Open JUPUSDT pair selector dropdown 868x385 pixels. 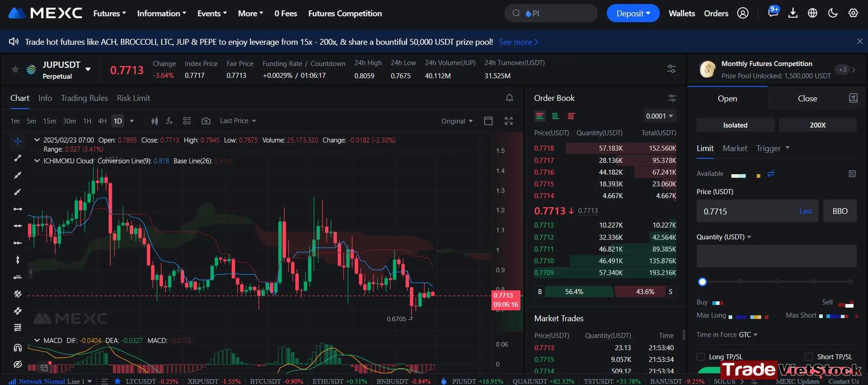(88, 69)
